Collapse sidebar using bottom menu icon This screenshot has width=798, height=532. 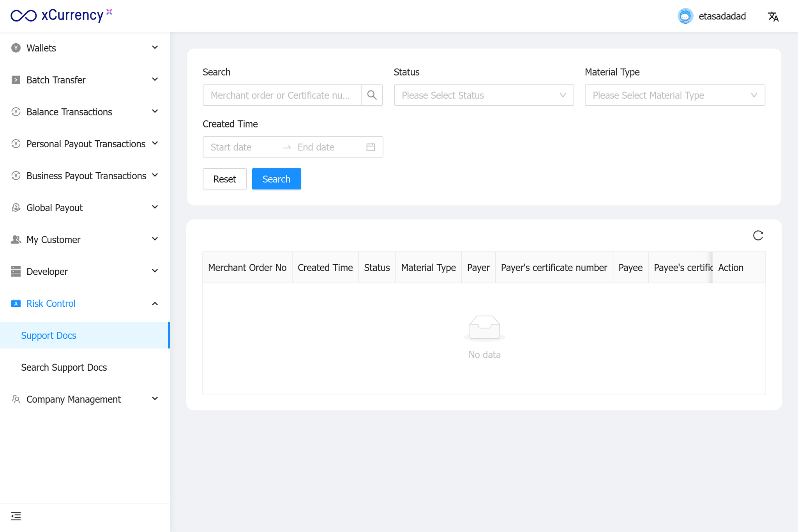[16, 516]
